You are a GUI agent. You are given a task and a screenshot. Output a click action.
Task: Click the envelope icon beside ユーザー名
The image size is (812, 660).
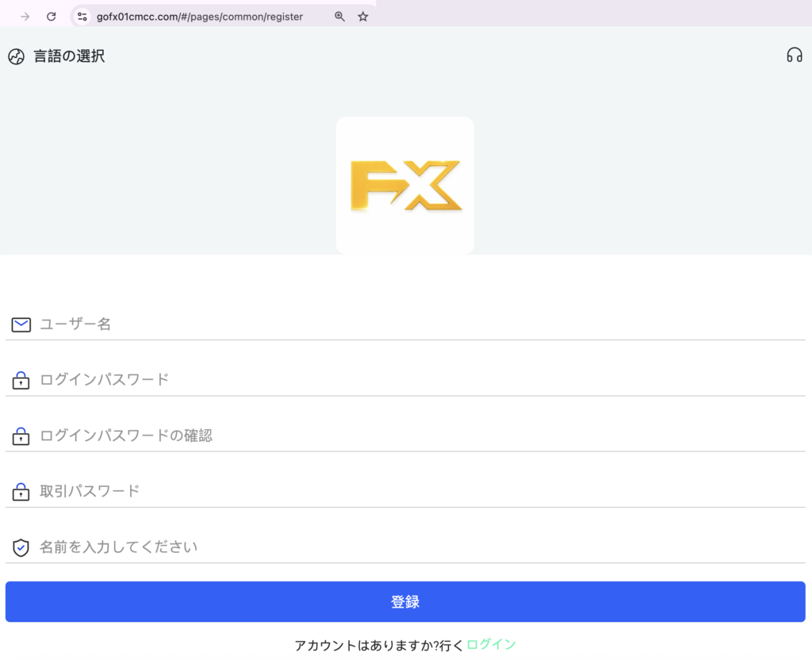click(x=21, y=324)
